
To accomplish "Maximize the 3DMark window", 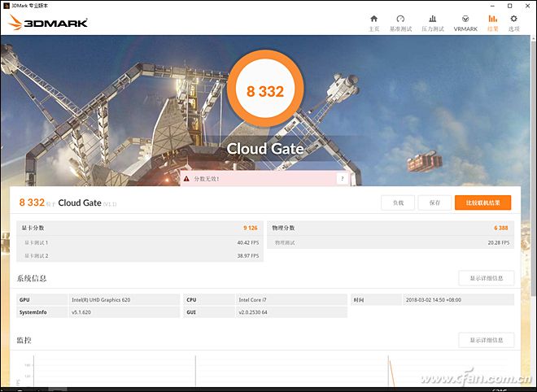I will coord(509,6).
